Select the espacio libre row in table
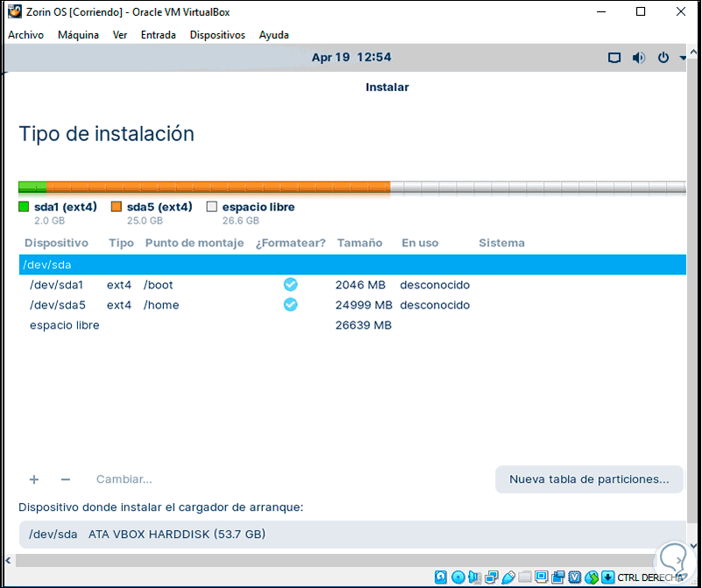The width and height of the screenshot is (702, 588). tap(352, 325)
